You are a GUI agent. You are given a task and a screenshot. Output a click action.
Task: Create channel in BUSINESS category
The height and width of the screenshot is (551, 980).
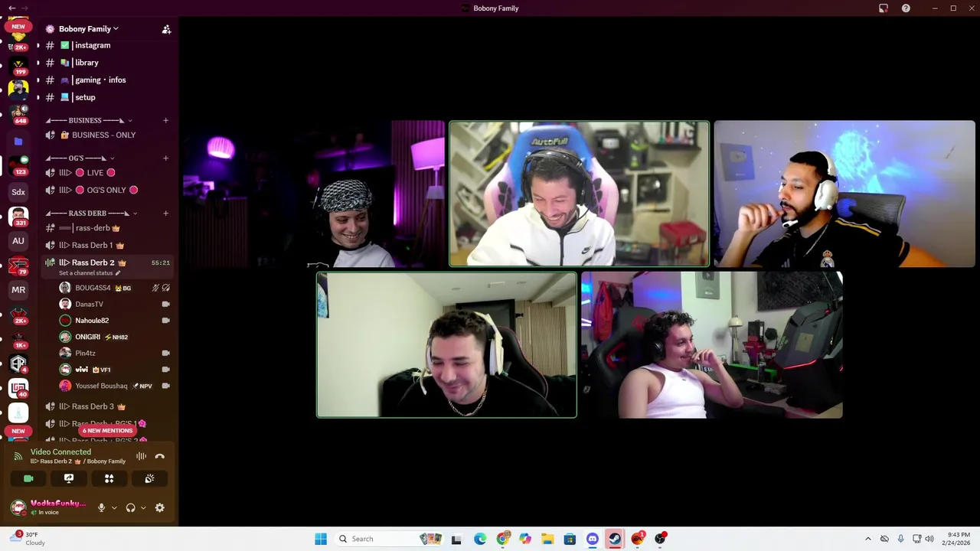[165, 120]
